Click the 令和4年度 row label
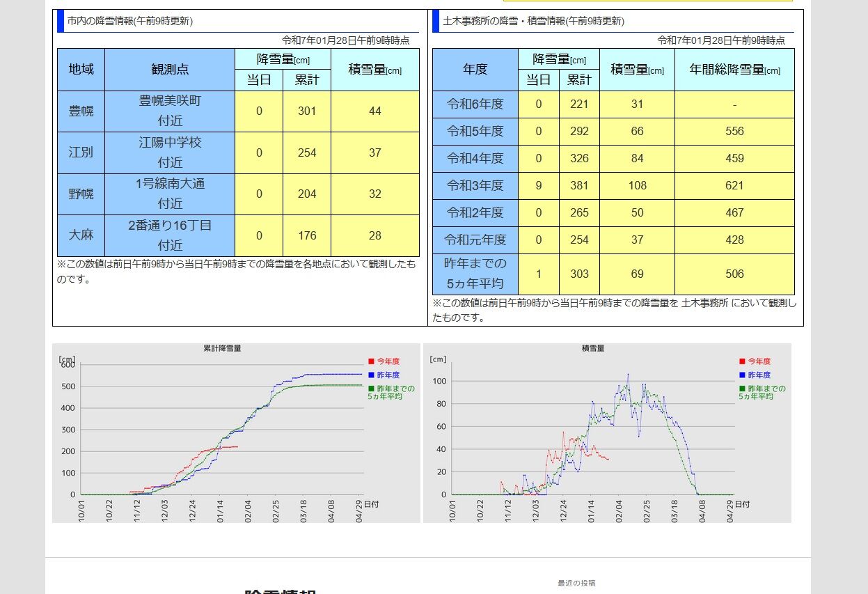Viewport: 868px width, 594px height. pos(475,159)
